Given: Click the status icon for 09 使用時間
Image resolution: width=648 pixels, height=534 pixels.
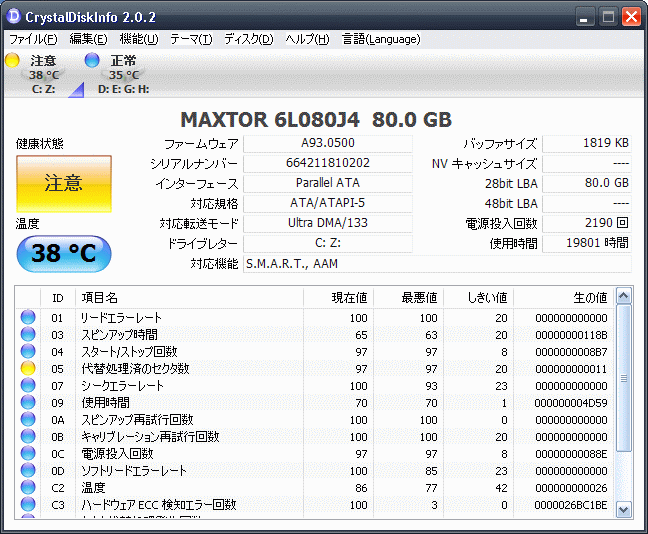Looking at the screenshot, I should [28, 402].
